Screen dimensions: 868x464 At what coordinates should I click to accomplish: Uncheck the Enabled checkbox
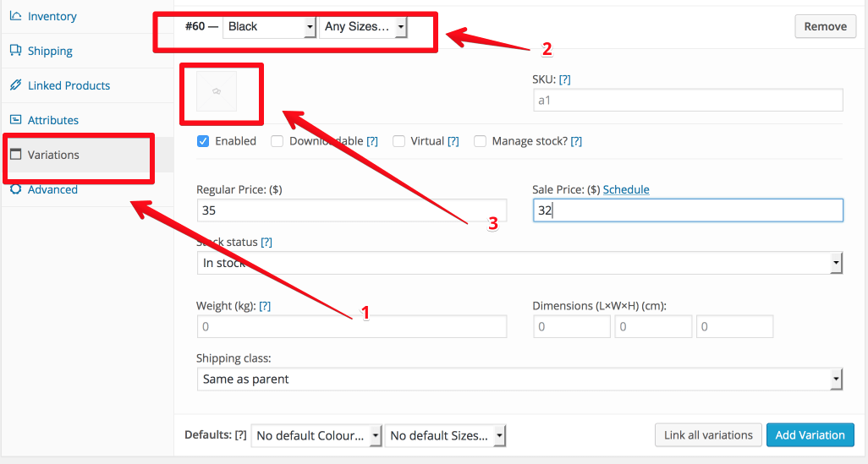point(203,141)
